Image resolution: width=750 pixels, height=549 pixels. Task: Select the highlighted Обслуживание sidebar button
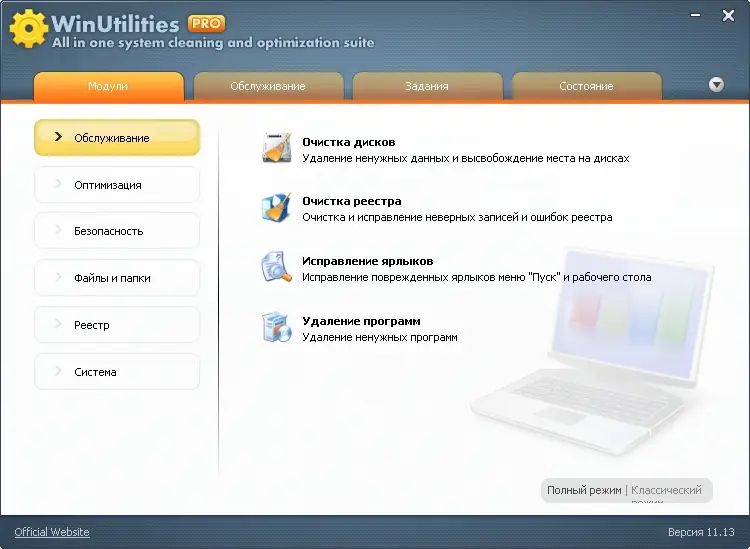tap(117, 138)
